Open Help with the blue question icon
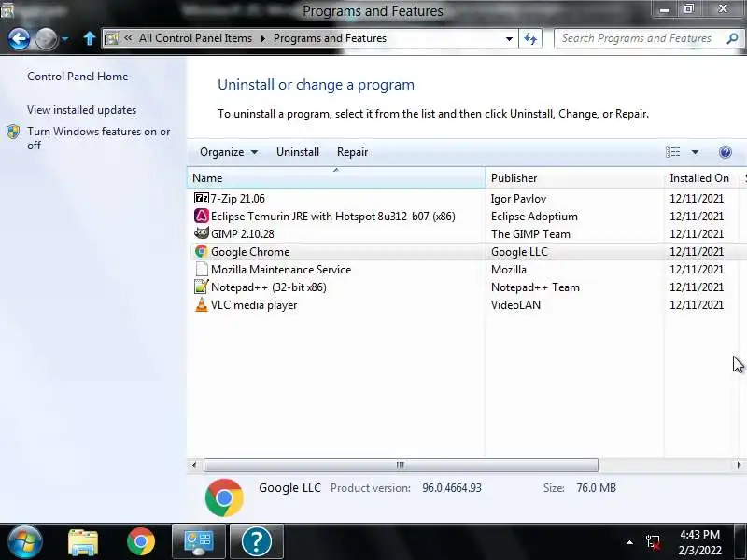747x560 pixels. [x=726, y=152]
